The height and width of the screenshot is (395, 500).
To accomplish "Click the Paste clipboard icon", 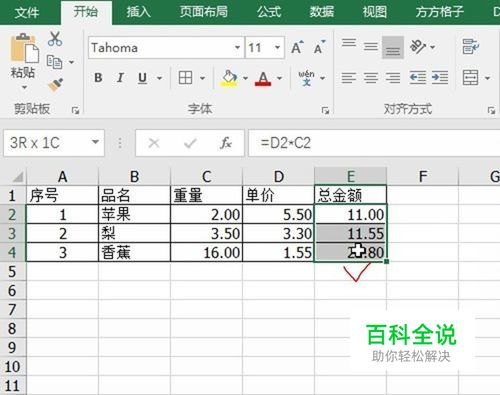I will pos(25,48).
